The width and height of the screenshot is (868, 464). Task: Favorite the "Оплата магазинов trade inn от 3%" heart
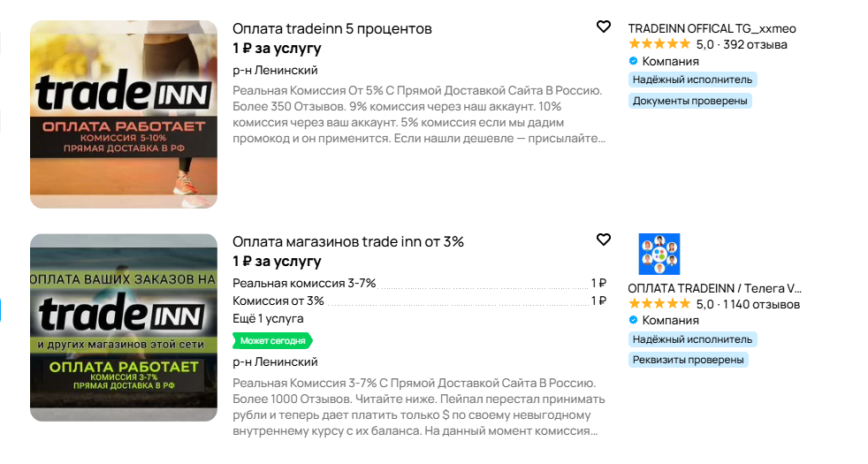coord(604,240)
